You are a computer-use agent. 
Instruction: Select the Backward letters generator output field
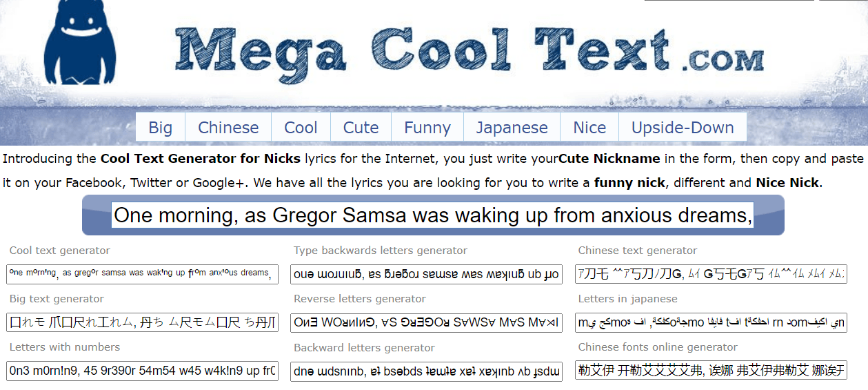426,371
